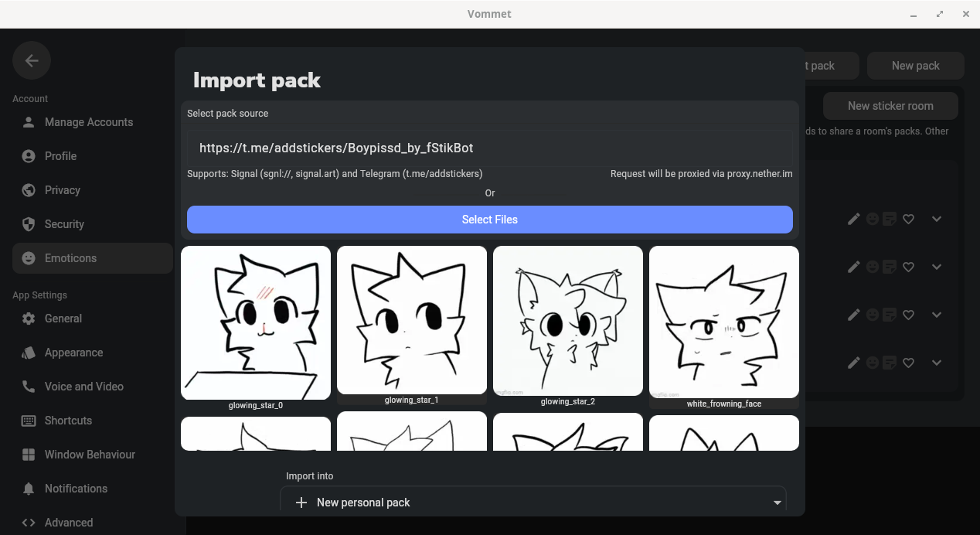Click the Profile avatar icon
980x535 pixels.
[x=29, y=156]
